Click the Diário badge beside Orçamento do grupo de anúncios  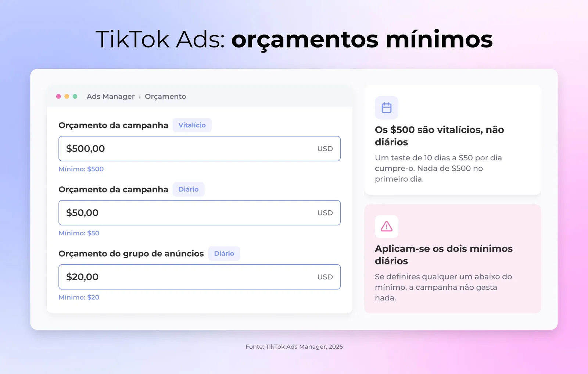(x=224, y=253)
